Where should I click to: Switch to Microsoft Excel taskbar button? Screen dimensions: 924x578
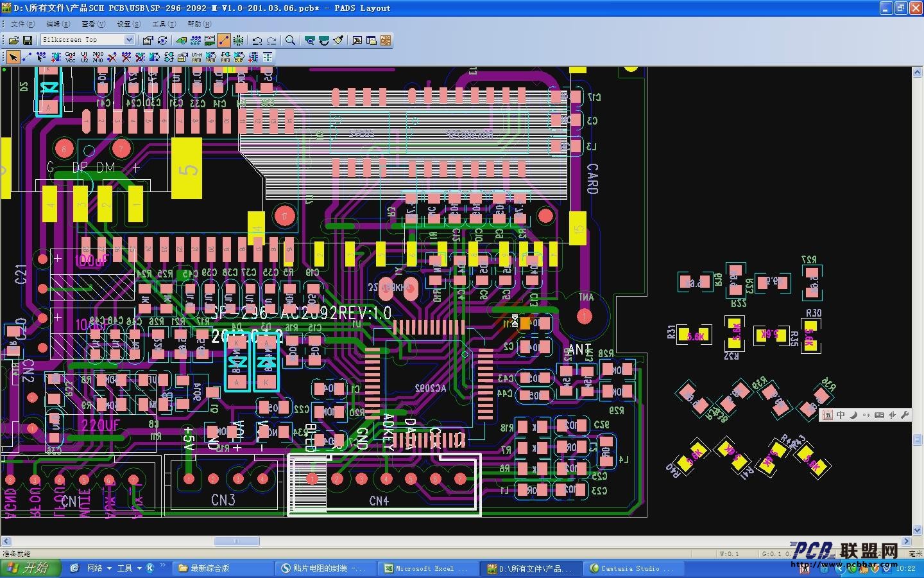430,568
